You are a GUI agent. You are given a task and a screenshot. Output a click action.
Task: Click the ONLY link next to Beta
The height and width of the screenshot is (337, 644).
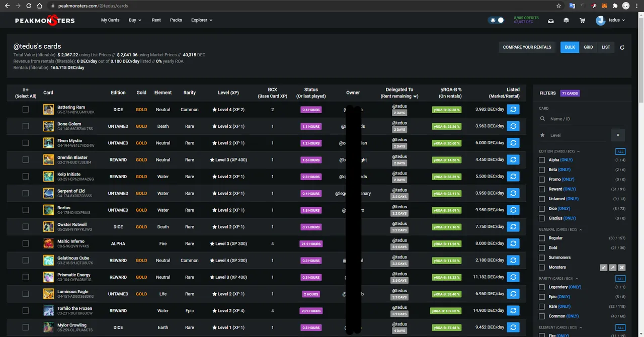click(x=565, y=170)
